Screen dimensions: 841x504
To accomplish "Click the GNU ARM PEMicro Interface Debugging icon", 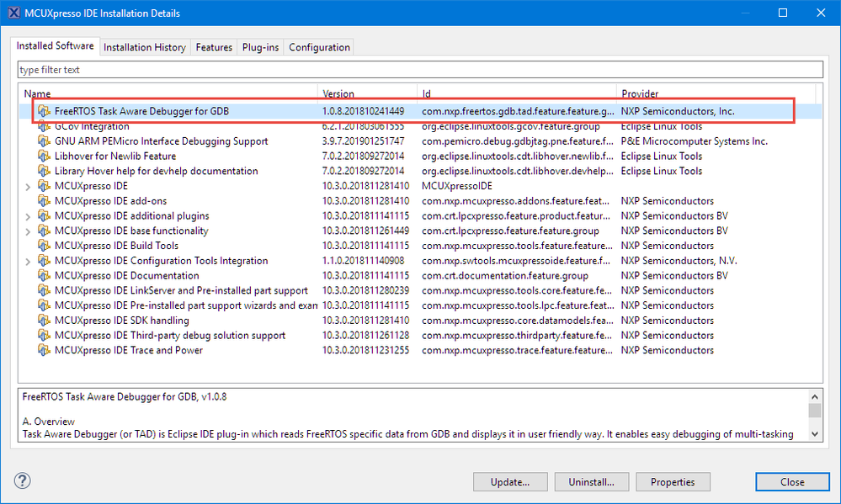I will [44, 141].
